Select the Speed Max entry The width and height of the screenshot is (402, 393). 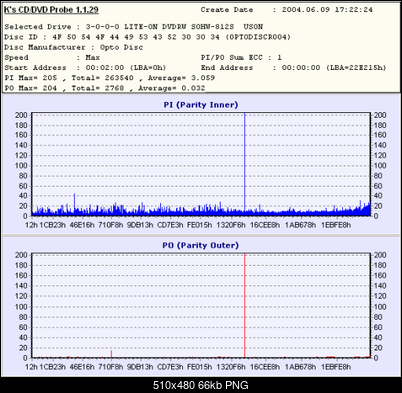[x=52, y=58]
